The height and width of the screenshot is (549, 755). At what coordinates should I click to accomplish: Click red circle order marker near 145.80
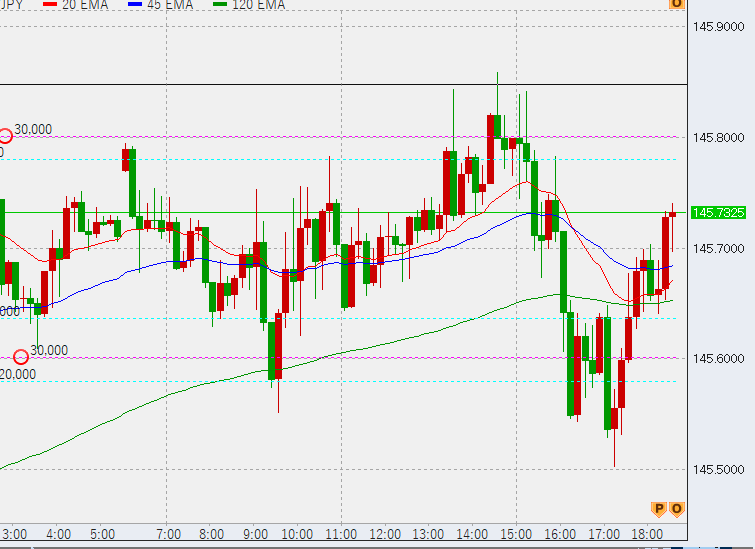(x=5, y=136)
